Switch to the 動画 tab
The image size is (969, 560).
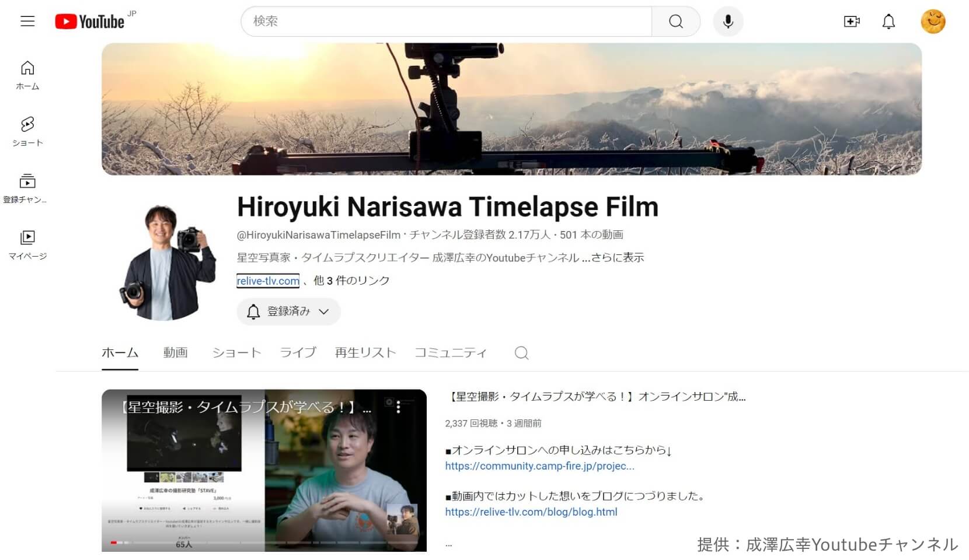(x=175, y=353)
